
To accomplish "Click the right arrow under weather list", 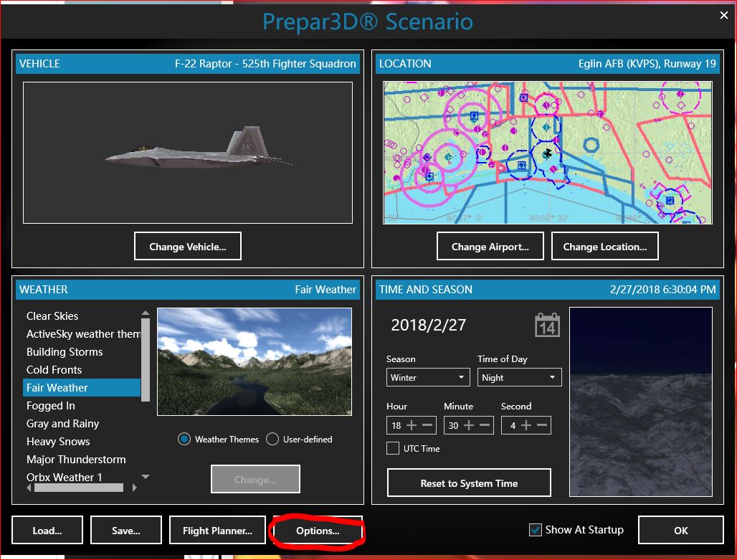I will 135,488.
